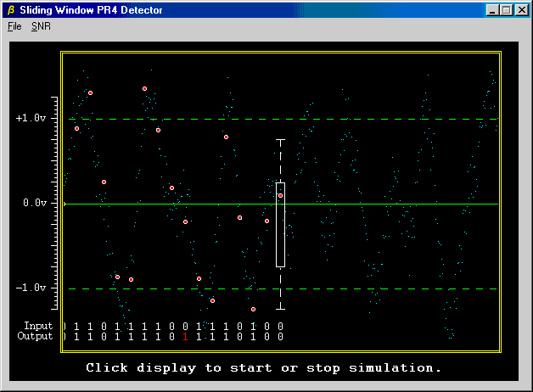Viewport: 533px width, 392px height.
Task: Maximize the Sliding Window PR4 Detector window
Action: point(506,10)
